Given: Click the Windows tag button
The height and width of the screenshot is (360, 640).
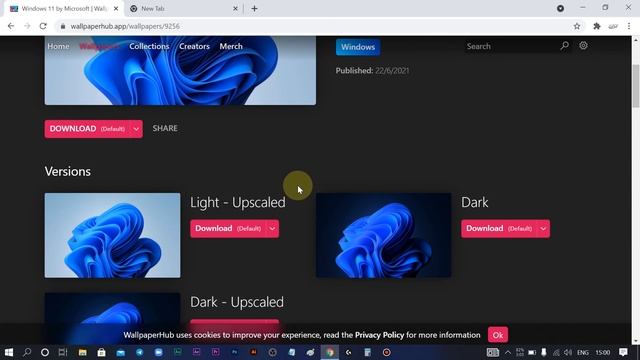Looking at the screenshot, I should tap(358, 47).
